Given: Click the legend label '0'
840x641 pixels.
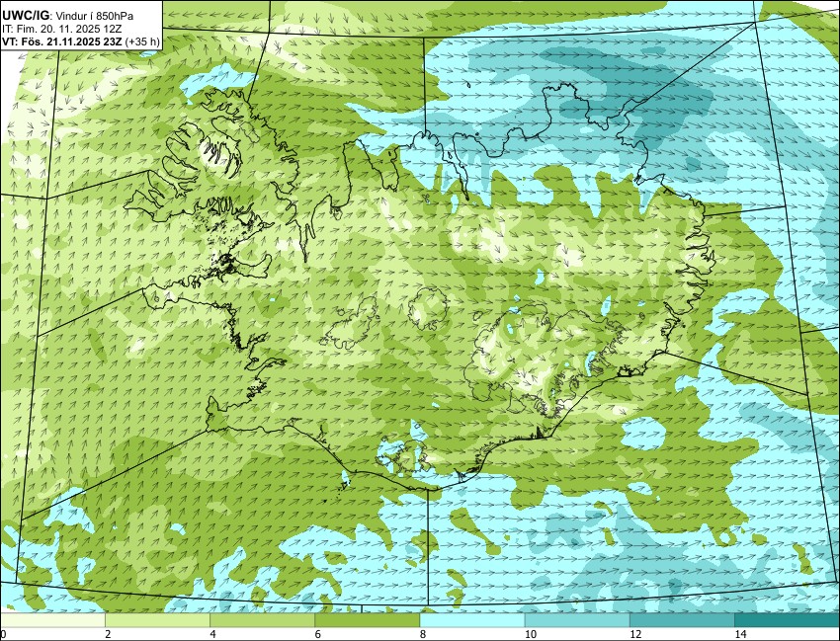Looking at the screenshot, I should 3,634.
